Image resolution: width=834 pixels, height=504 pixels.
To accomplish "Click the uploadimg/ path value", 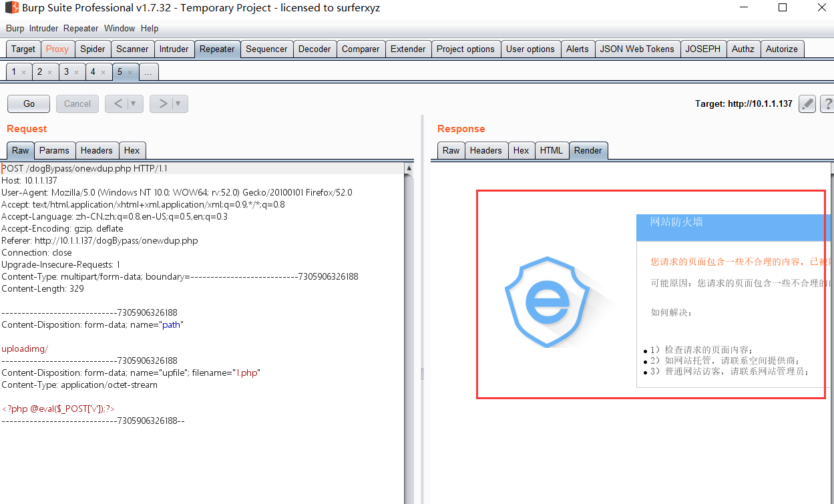I will click(25, 348).
